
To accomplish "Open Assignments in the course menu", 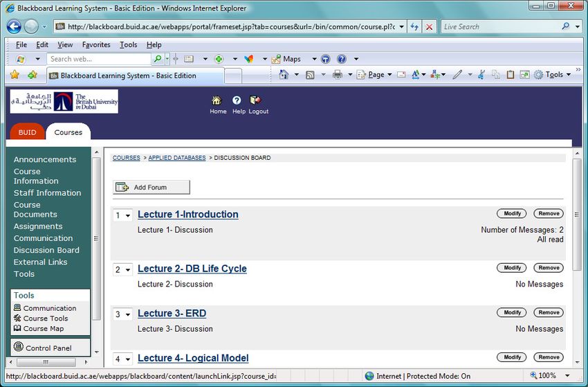I will (38, 226).
